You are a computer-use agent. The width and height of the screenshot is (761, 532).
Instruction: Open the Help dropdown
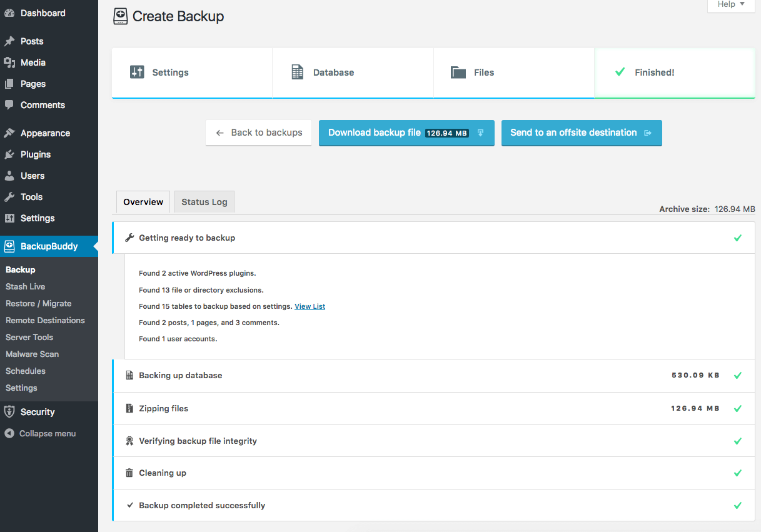tap(731, 5)
